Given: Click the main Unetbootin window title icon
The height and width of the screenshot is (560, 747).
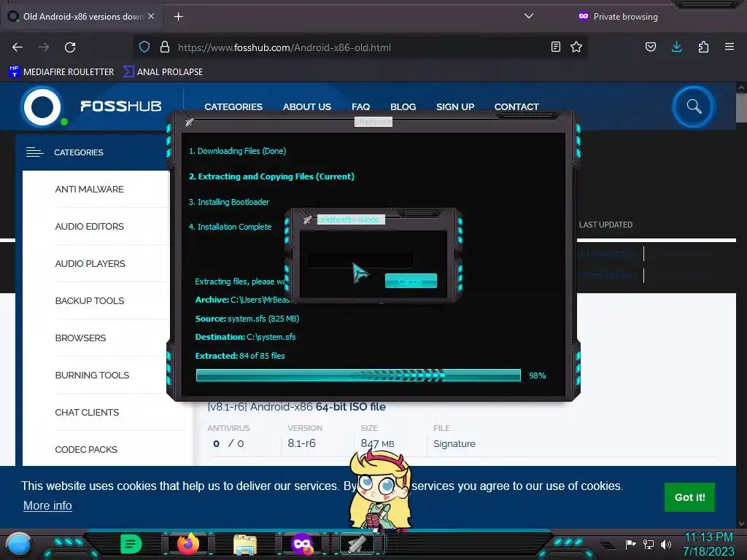Looking at the screenshot, I should coord(190,122).
